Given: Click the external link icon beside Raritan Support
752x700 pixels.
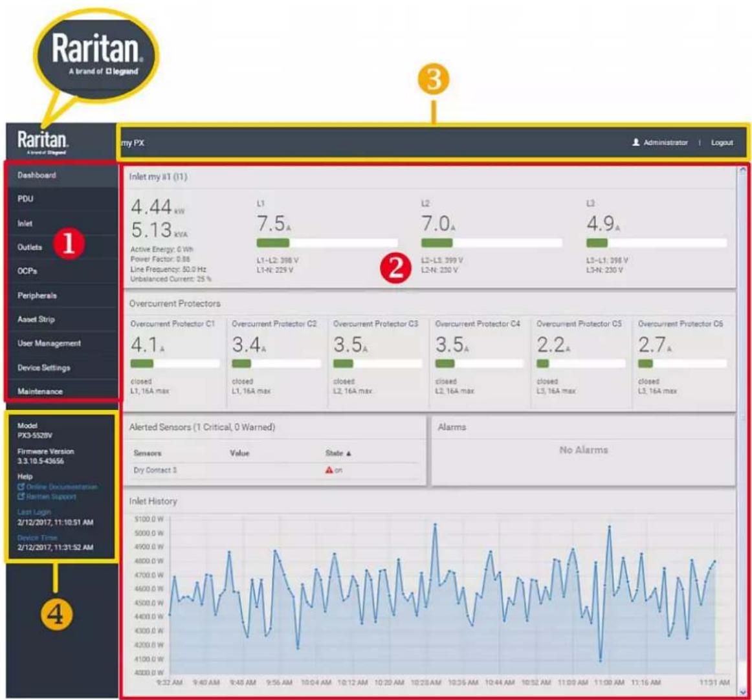Looking at the screenshot, I should point(21,496).
